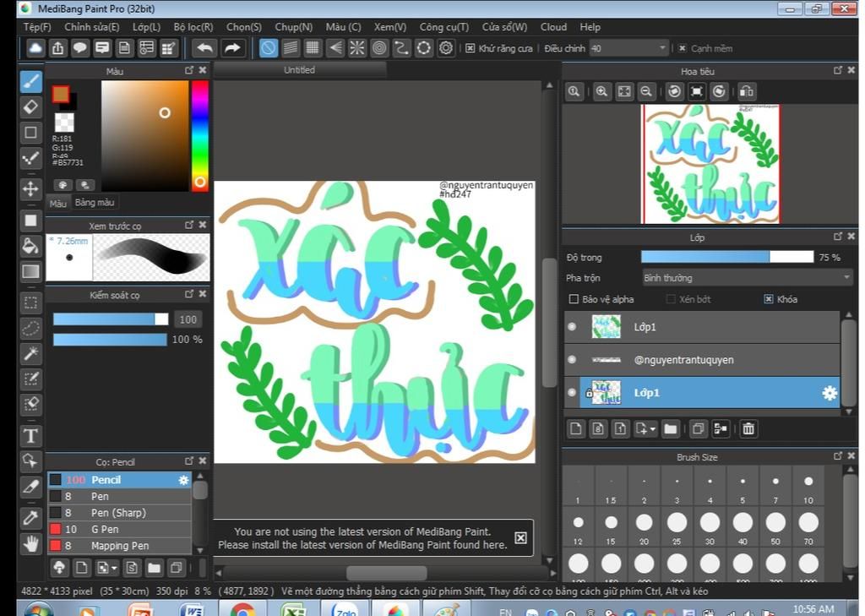Open the Công cụ(T) menu

pos(443,27)
